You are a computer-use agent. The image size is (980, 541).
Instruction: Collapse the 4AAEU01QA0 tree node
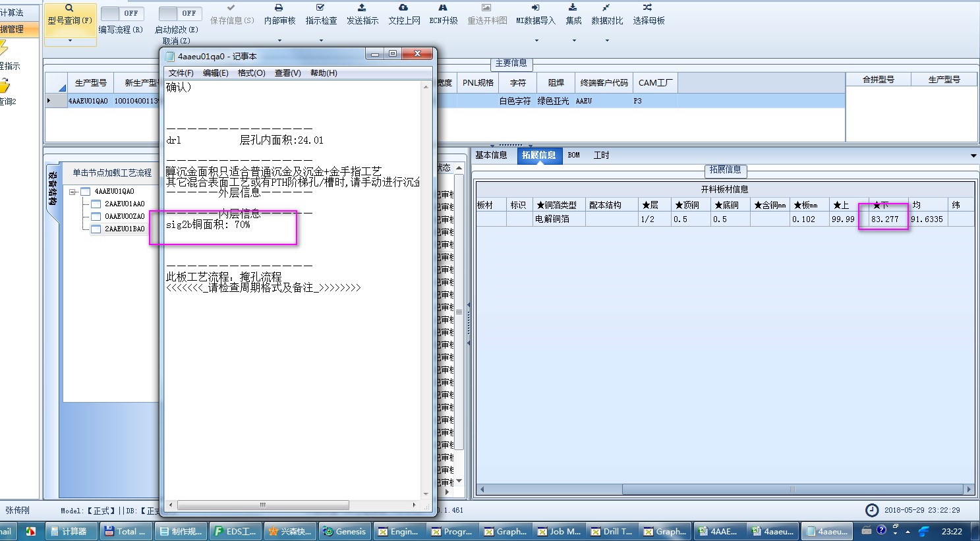pos(72,192)
